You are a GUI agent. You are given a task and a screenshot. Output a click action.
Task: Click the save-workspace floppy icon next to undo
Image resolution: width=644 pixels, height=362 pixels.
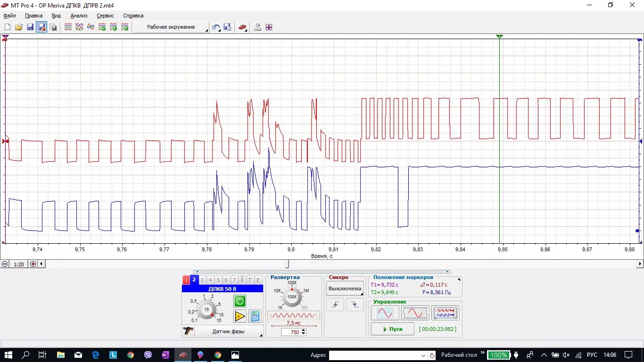point(227,27)
